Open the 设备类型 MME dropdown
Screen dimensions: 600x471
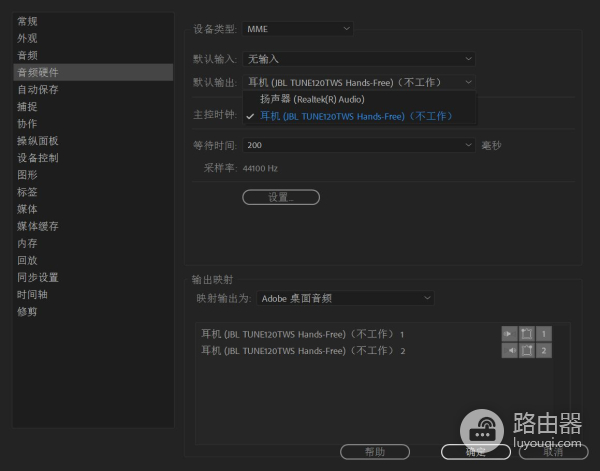298,29
